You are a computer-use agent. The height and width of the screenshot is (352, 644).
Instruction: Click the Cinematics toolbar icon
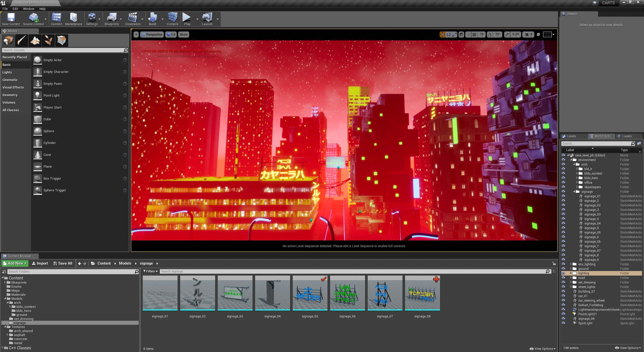[x=133, y=19]
